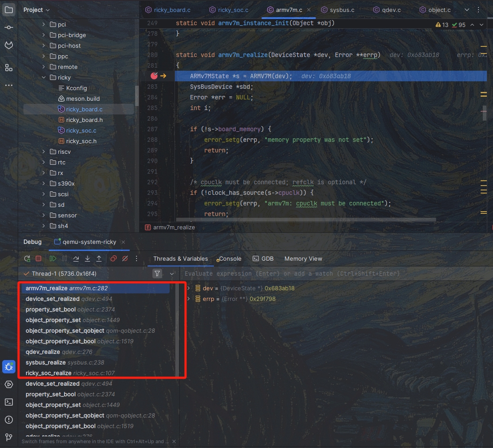
Task: Step out of the current function
Action: coord(99,258)
